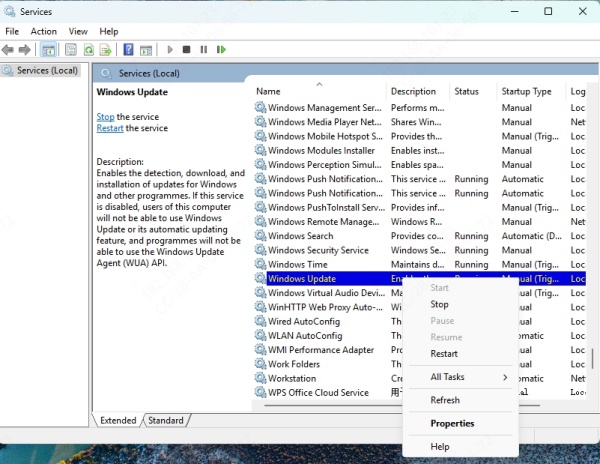Click the Forward arrow toolbar icon

click(x=24, y=50)
